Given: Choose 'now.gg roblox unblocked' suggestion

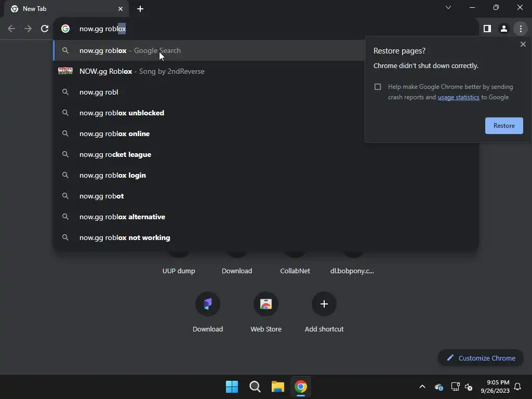Looking at the screenshot, I should [x=209, y=113].
